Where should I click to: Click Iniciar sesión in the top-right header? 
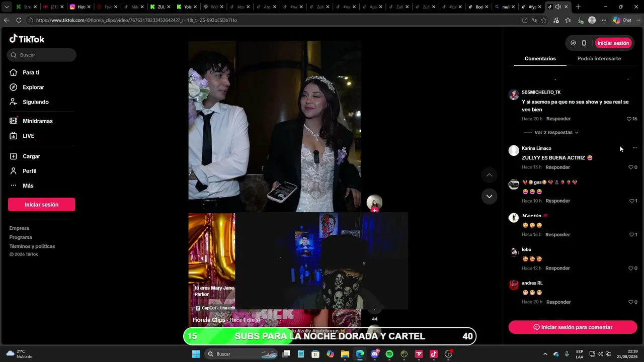pos(613,43)
